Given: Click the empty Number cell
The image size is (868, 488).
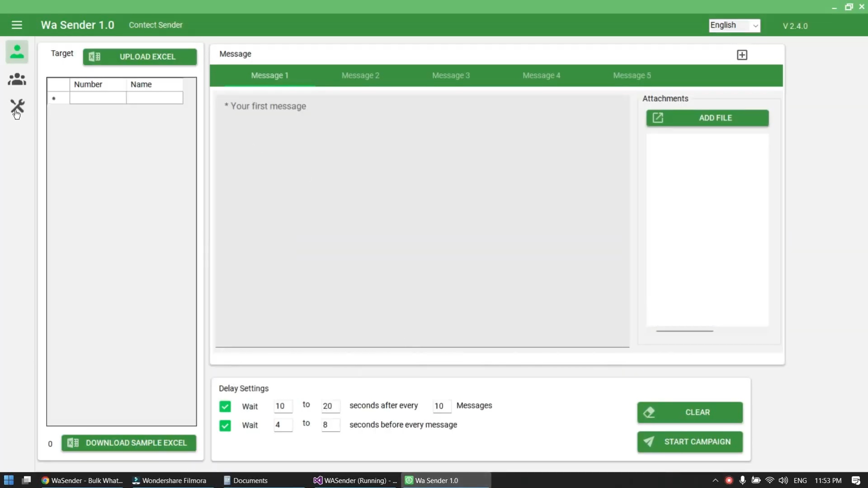Looking at the screenshot, I should [98, 98].
